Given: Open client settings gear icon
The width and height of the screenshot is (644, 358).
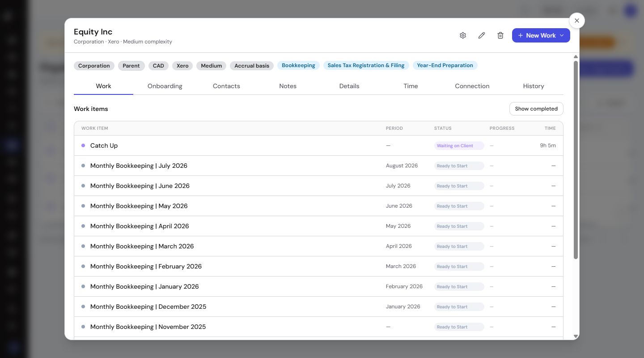Looking at the screenshot, I should [x=463, y=35].
